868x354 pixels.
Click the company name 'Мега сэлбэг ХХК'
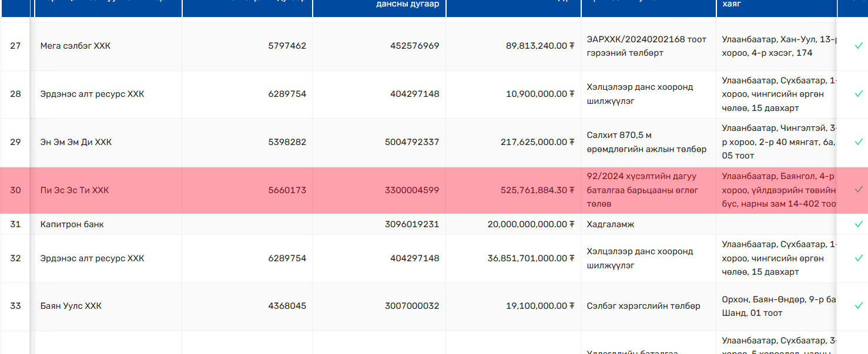click(x=75, y=46)
